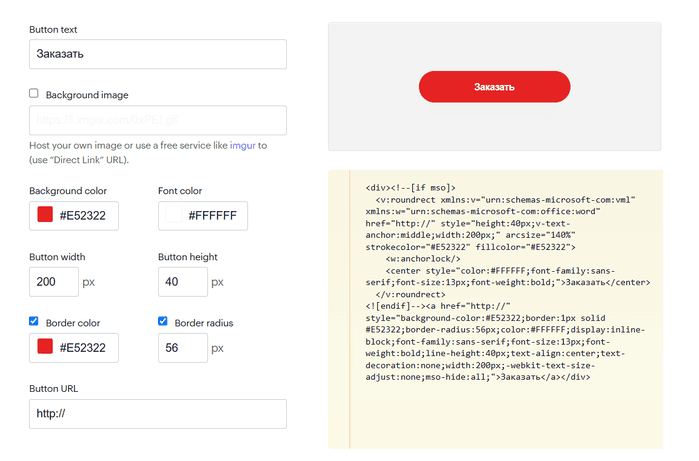Open the red Background color swatch
This screenshot has height=461, width=699.
click(x=45, y=215)
